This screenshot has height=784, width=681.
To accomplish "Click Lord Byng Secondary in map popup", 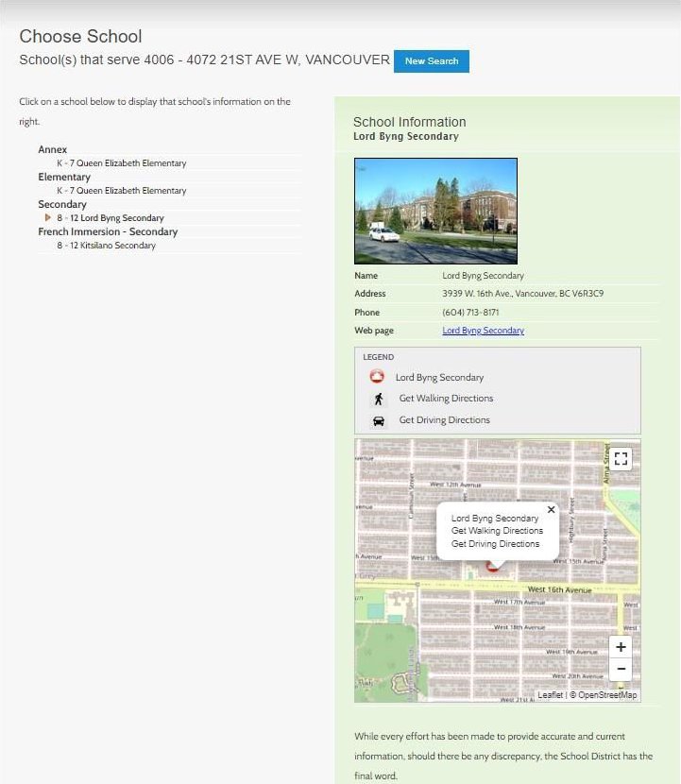I will [x=495, y=518].
